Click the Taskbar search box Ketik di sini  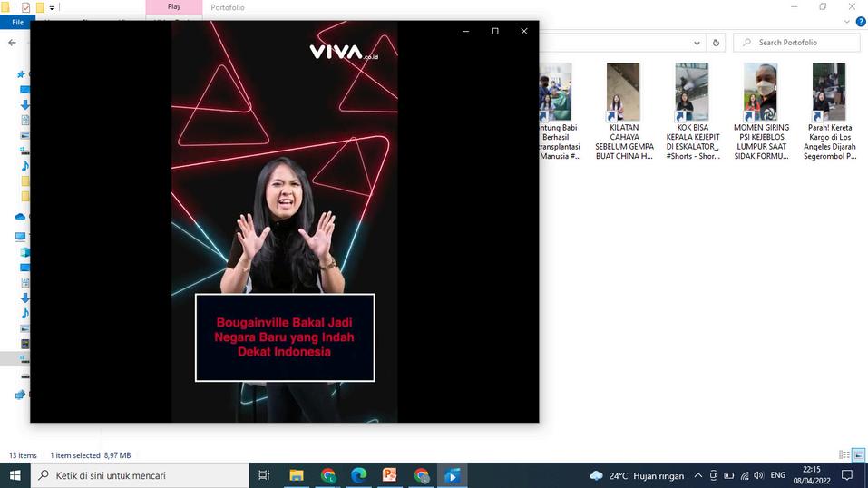(140, 475)
